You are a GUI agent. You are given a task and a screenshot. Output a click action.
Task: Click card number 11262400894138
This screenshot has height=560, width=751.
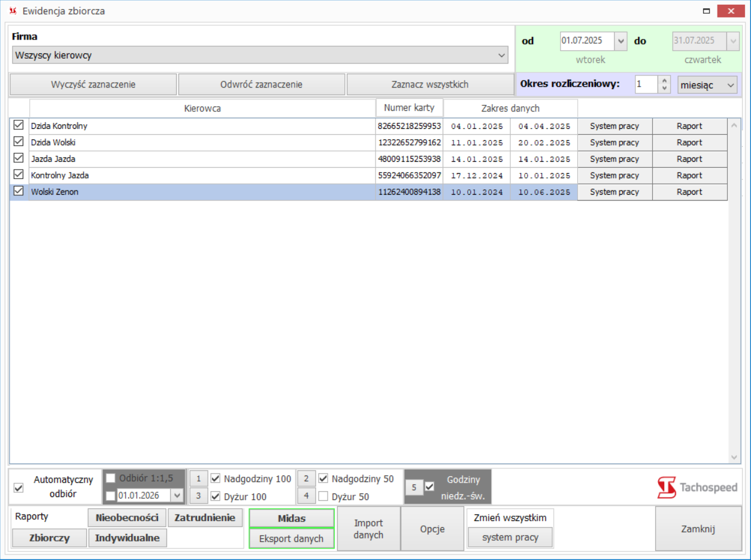pos(410,192)
